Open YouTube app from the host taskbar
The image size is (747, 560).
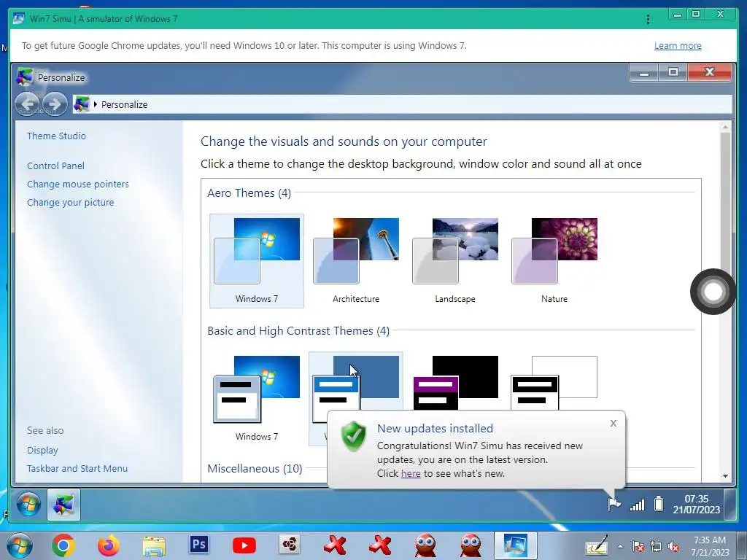[x=244, y=545]
